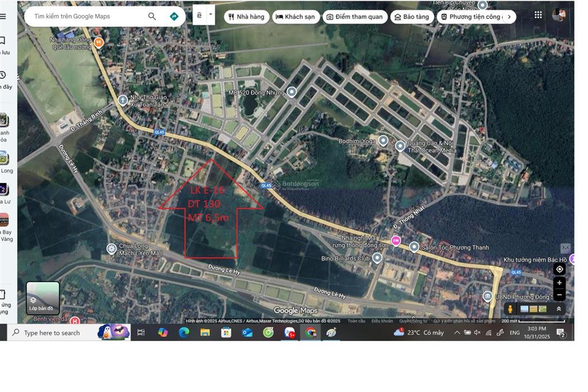This screenshot has height=392, width=588.
Task: Open directions with the blue arrow icon
Action: (174, 16)
